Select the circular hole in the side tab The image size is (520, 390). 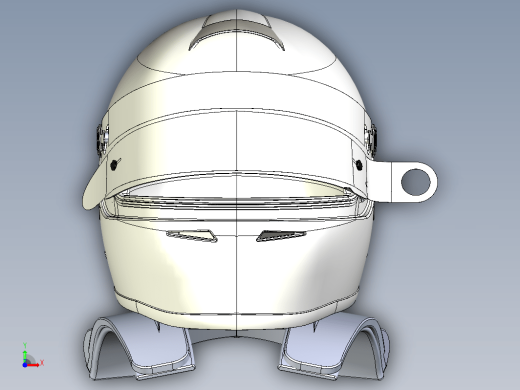pos(415,182)
